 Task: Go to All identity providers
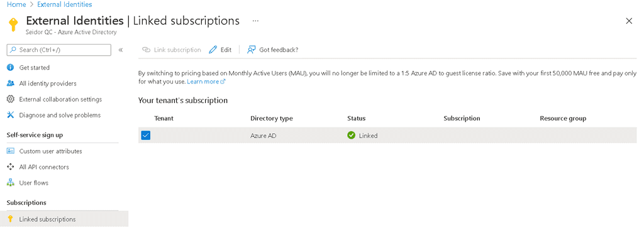click(x=48, y=84)
